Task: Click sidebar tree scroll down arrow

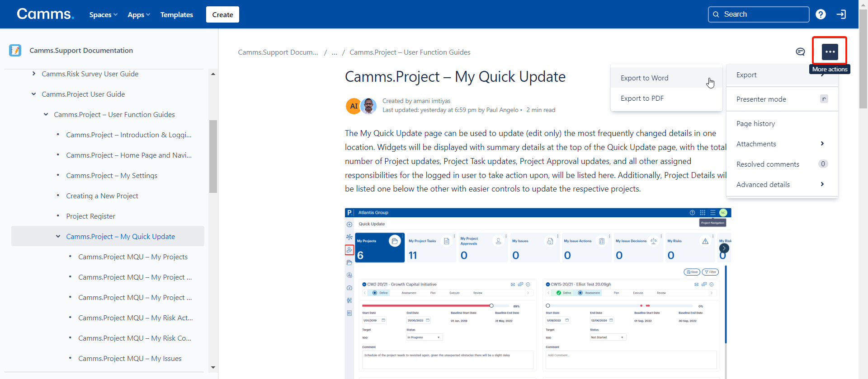Action: coord(213,367)
